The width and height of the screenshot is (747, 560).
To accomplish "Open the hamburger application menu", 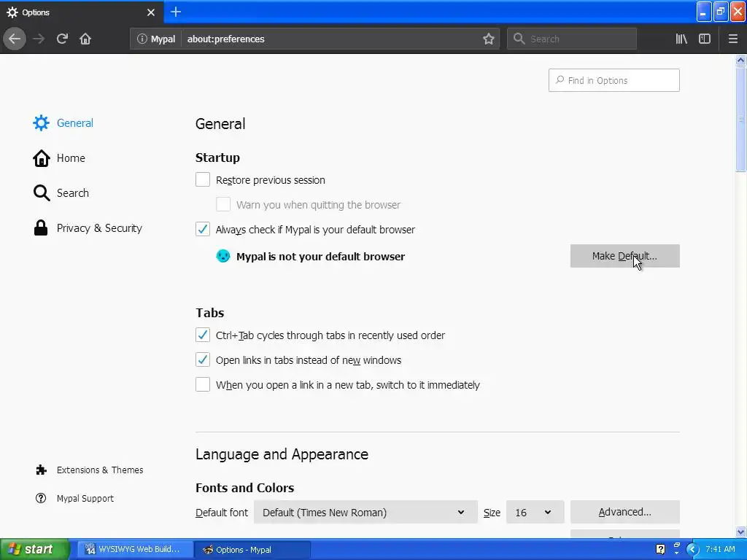I will point(732,39).
